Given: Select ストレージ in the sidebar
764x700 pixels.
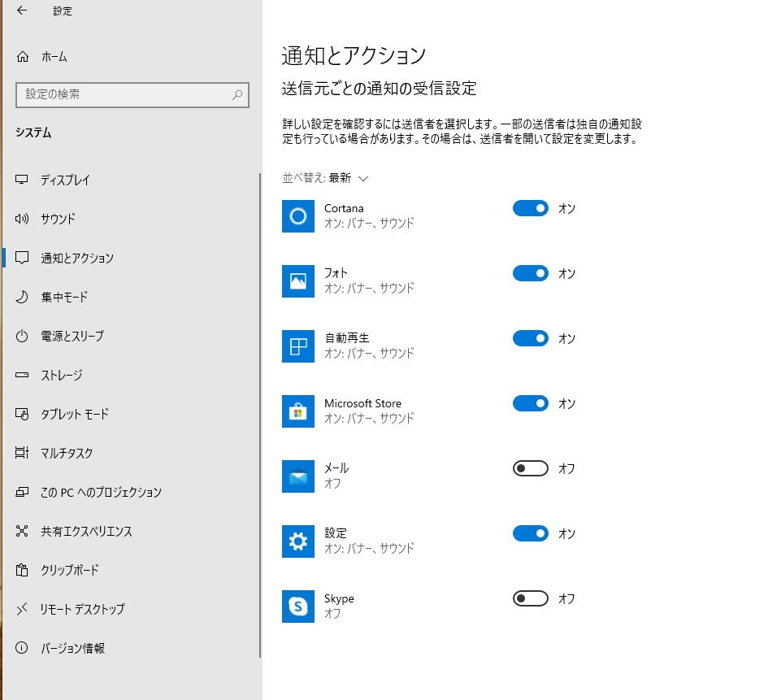Looking at the screenshot, I should click(x=62, y=375).
